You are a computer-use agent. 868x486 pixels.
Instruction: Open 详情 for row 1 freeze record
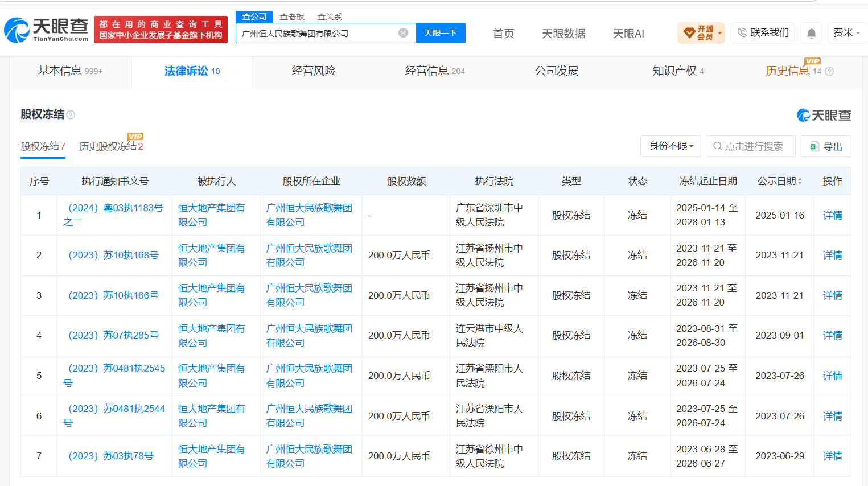coord(832,215)
